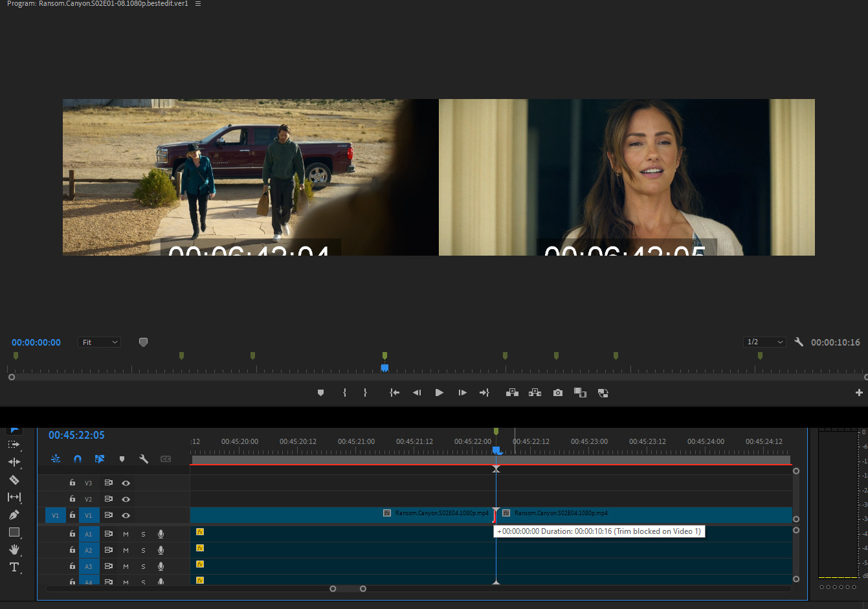This screenshot has width=868, height=609.
Task: Open Timeline Display Settings wrench menu
Action: (144, 459)
